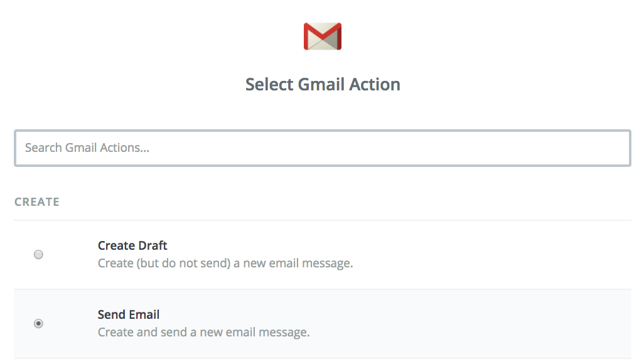Choose the Create Draft list row

323,255
